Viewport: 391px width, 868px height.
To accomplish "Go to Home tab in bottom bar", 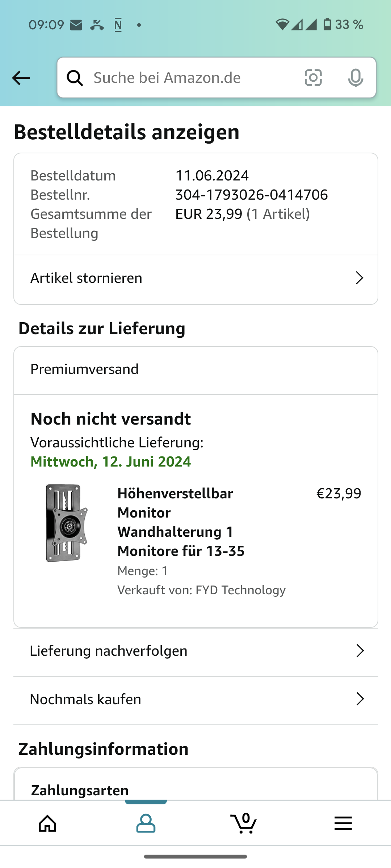I will pyautogui.click(x=48, y=824).
